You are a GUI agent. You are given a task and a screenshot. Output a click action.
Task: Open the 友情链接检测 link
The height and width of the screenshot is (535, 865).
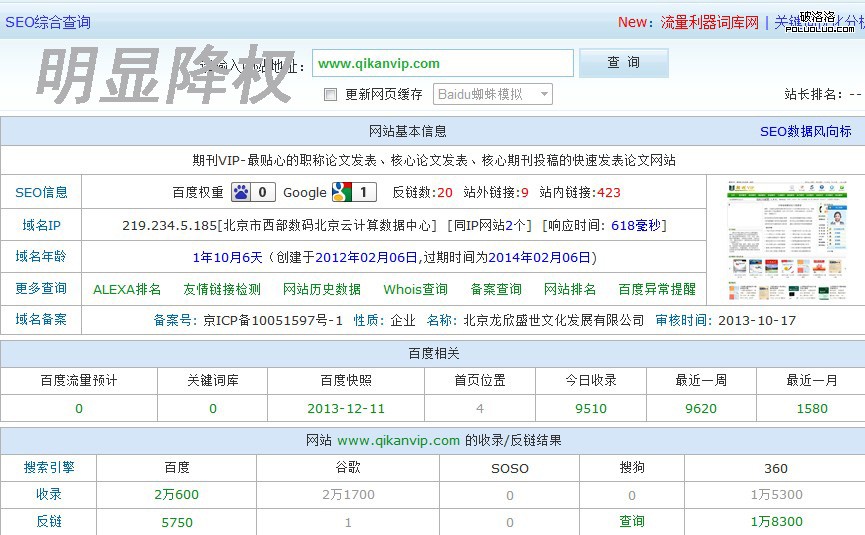click(222, 289)
